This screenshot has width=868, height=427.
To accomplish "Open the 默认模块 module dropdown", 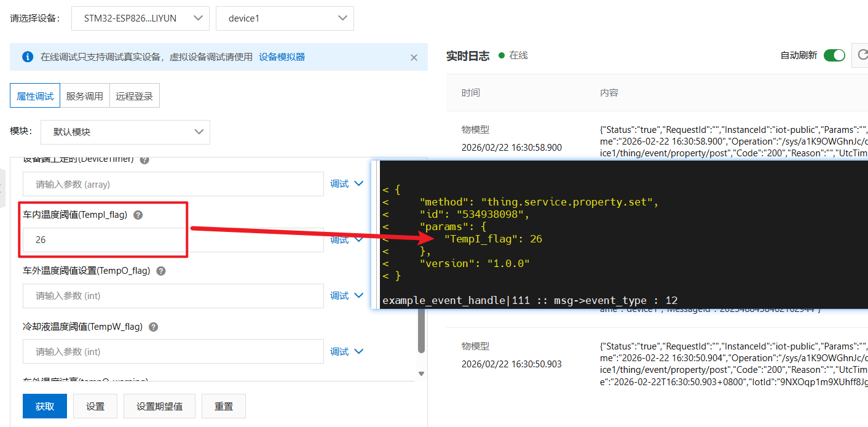I will point(125,132).
